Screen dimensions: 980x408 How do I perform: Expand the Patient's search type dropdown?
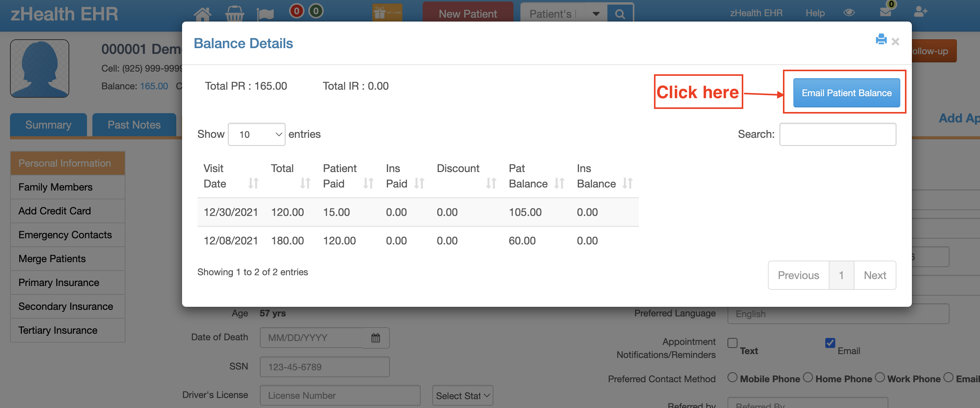pos(596,14)
